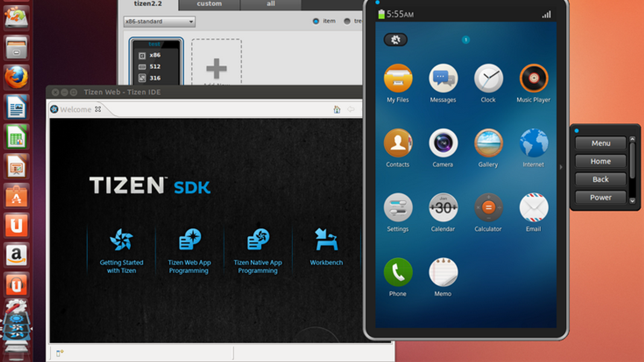This screenshot has height=362, width=644.
Task: Add a new emulator with plus button
Action: 217,68
